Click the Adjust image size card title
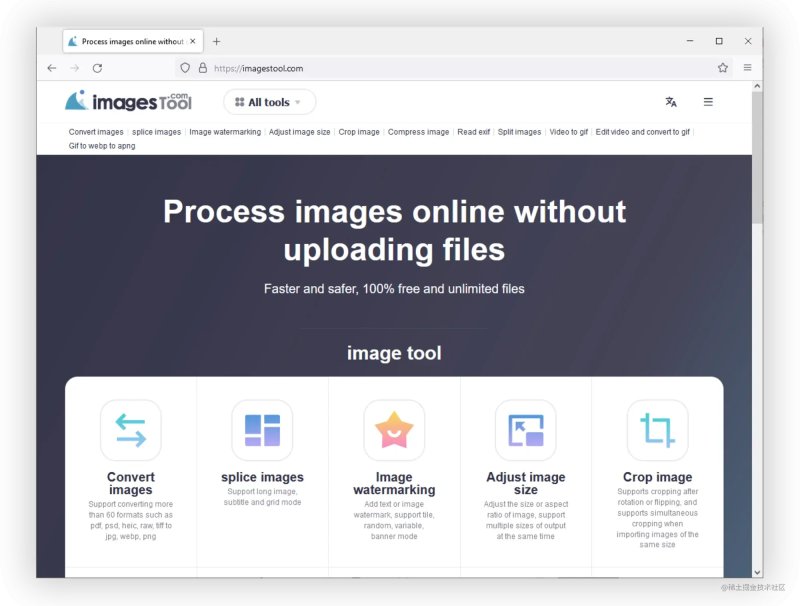Viewport: 800px width, 606px height. coord(526,483)
